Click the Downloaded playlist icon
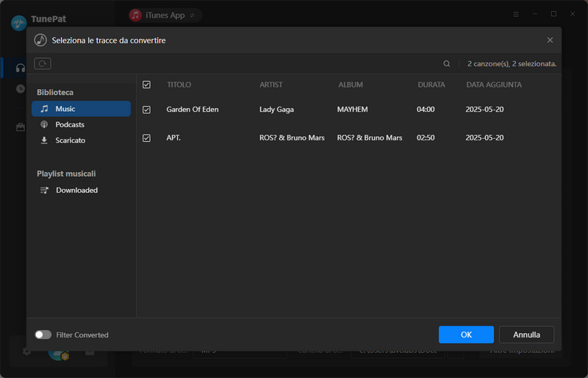The image size is (588, 378). [x=44, y=190]
